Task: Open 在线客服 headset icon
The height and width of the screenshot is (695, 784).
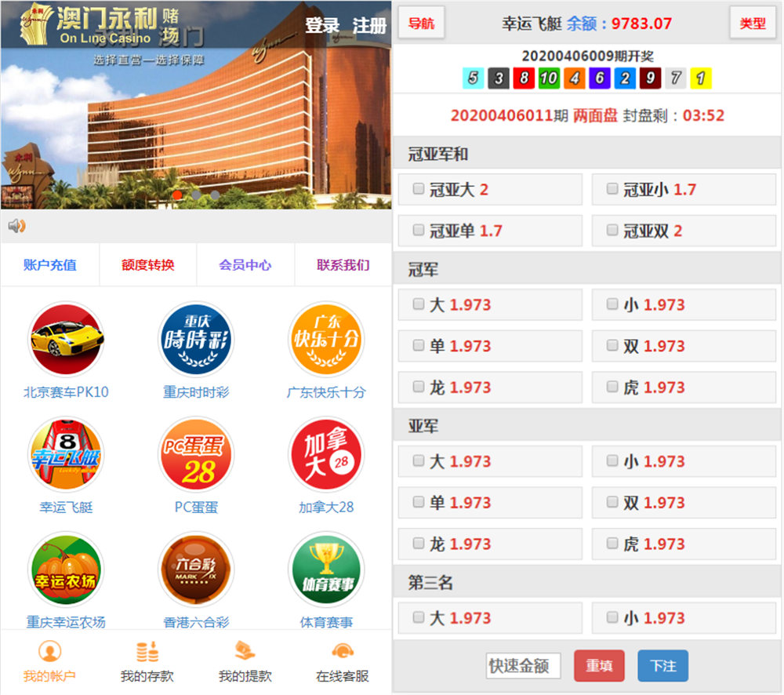Action: [342, 652]
